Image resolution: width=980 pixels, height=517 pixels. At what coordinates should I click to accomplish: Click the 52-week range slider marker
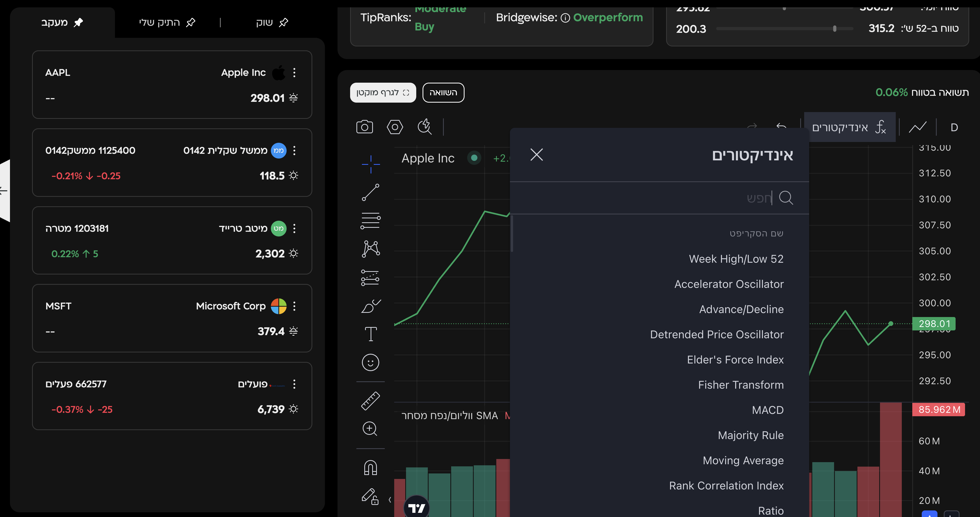pos(835,29)
